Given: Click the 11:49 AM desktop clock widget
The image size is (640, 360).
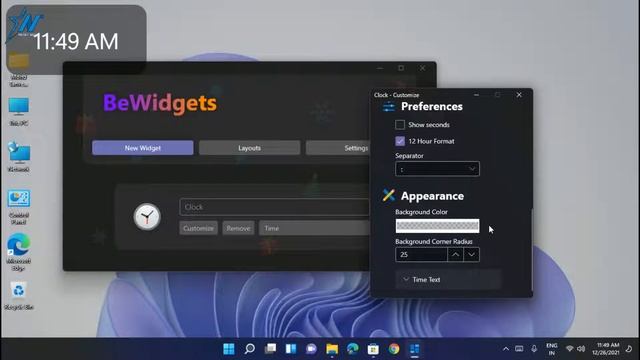Looking at the screenshot, I should 76,40.
